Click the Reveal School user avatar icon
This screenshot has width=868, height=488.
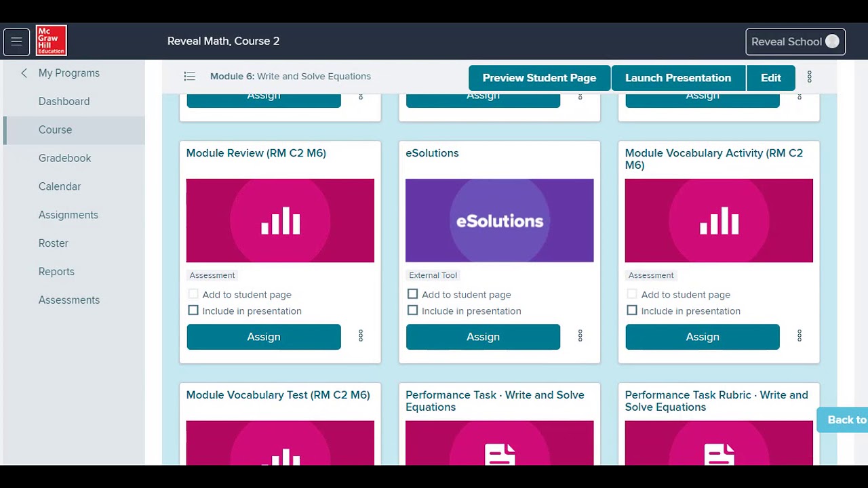832,41
